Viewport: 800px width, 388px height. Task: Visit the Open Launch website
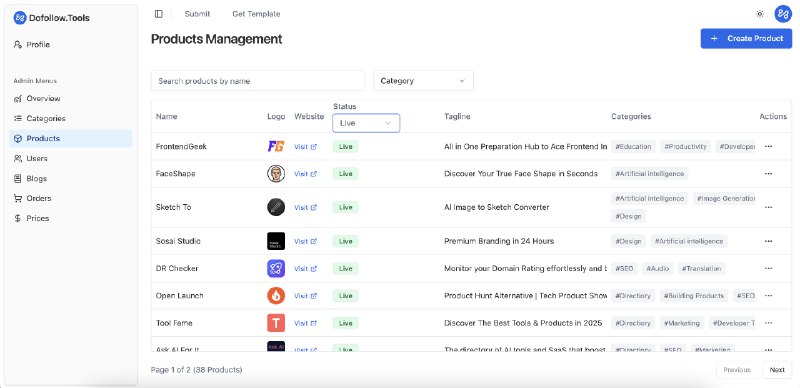pos(306,296)
